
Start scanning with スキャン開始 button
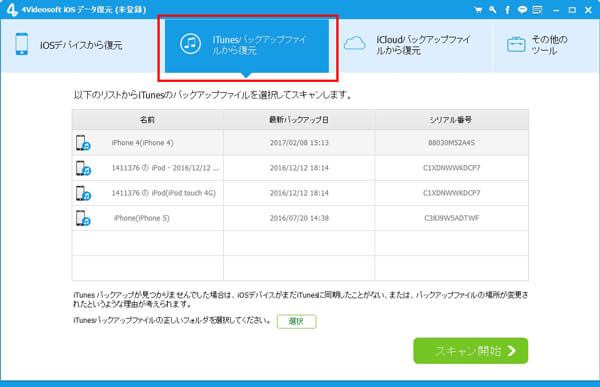coord(471,351)
